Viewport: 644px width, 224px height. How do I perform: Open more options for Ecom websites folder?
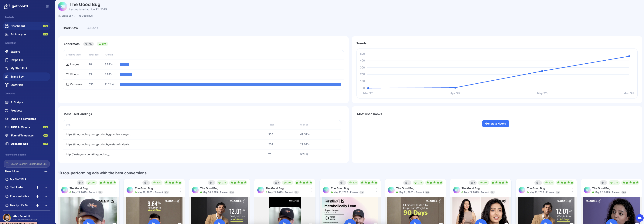(x=45, y=196)
